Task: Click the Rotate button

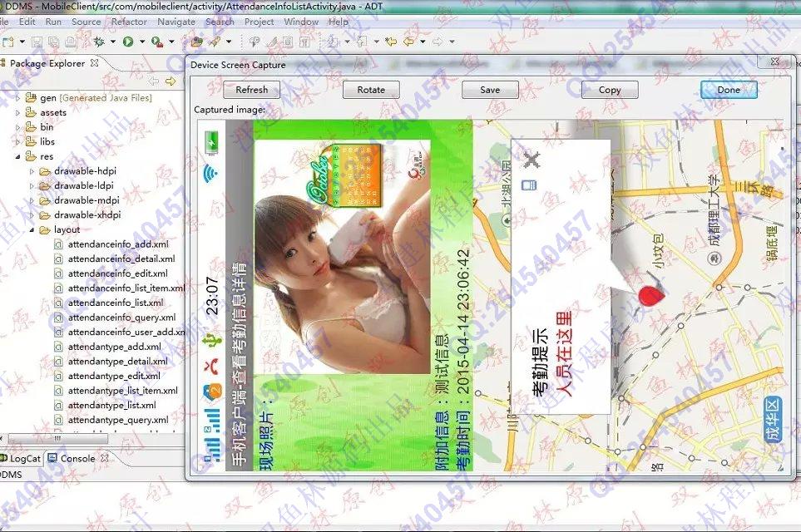Action: [371, 90]
